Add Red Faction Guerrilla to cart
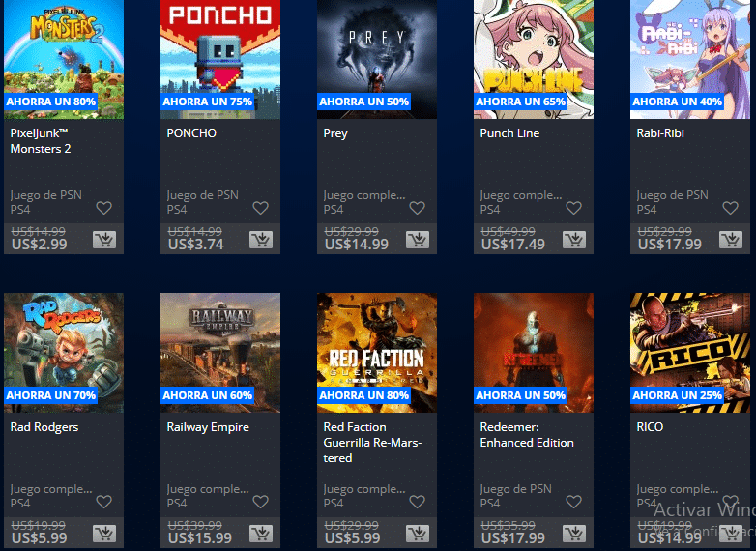756x551 pixels. pyautogui.click(x=418, y=535)
